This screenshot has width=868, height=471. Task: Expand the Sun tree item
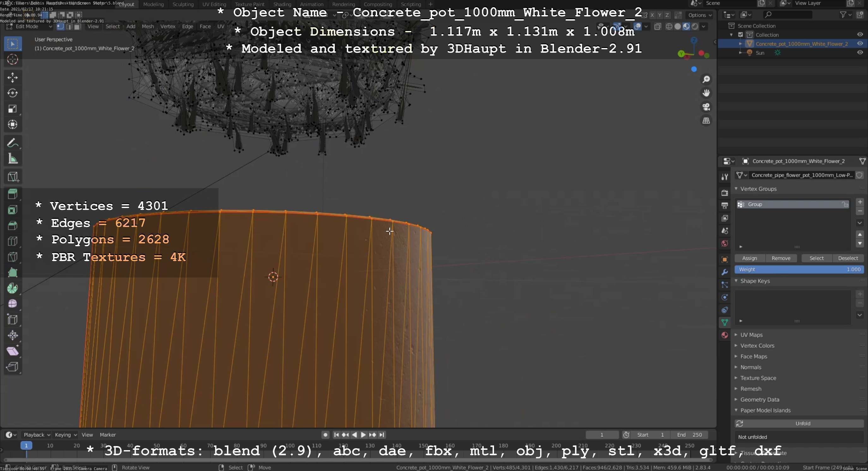coord(740,52)
